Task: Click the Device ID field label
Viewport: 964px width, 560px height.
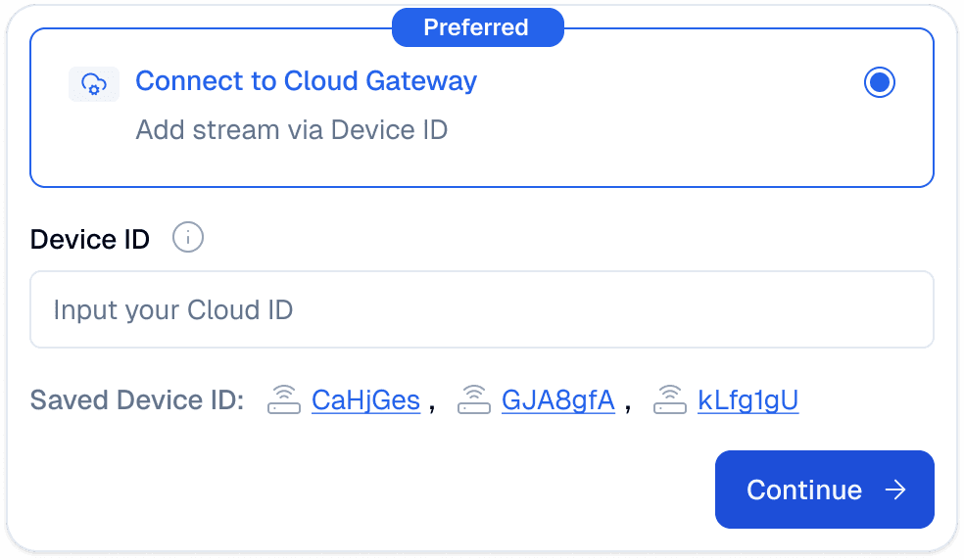Action: (x=90, y=240)
